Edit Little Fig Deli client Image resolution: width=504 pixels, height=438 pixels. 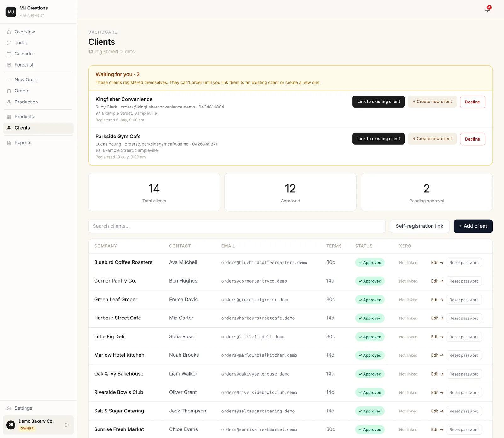pyautogui.click(x=437, y=337)
